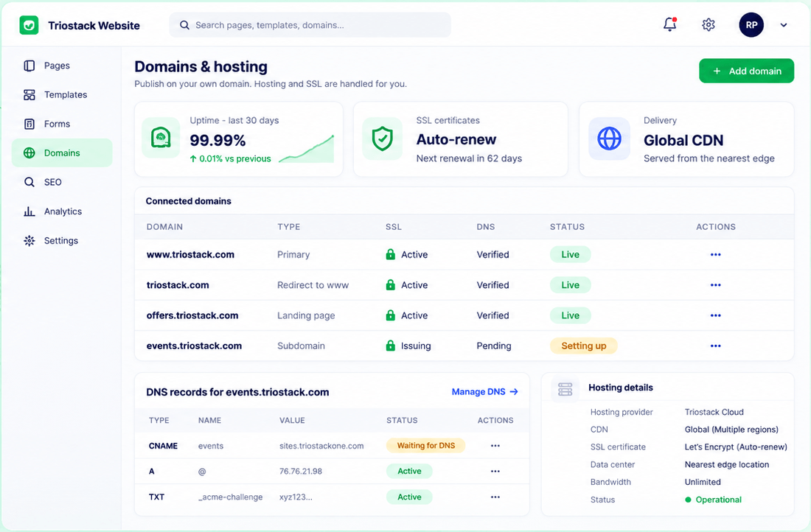Screen dimensions: 811x532
Task: Open actions menu for www.triostack.com
Action: coord(715,254)
